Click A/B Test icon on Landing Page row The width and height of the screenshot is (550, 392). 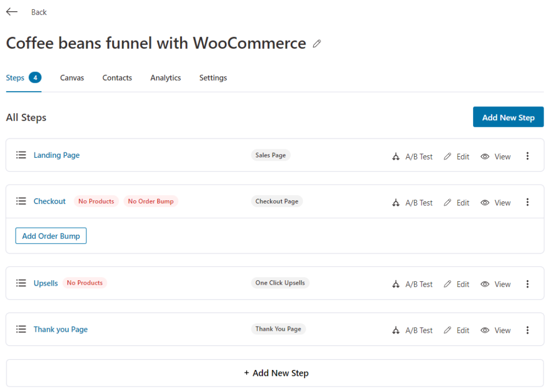396,156
